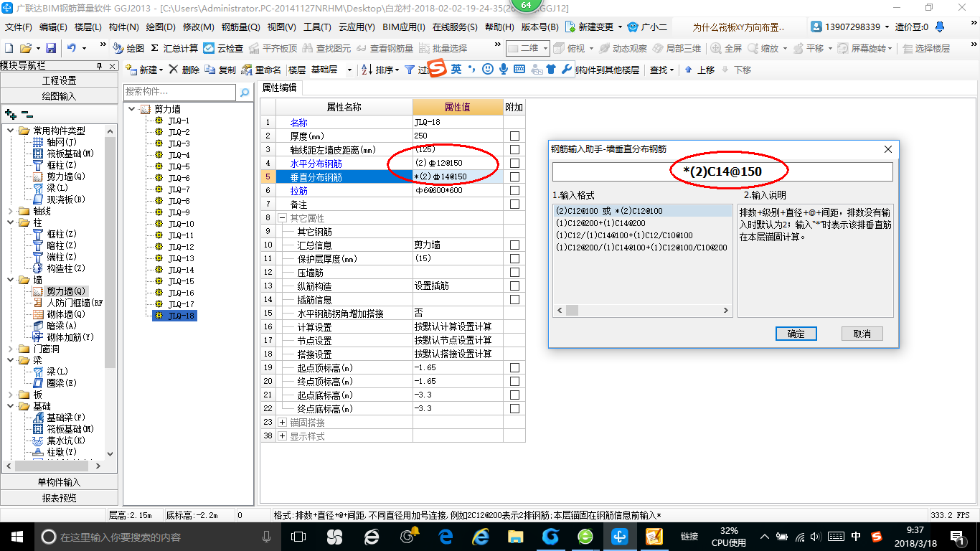The image size is (980, 551).
Task: Click 确定 in the rebar input dialog
Action: tap(796, 334)
